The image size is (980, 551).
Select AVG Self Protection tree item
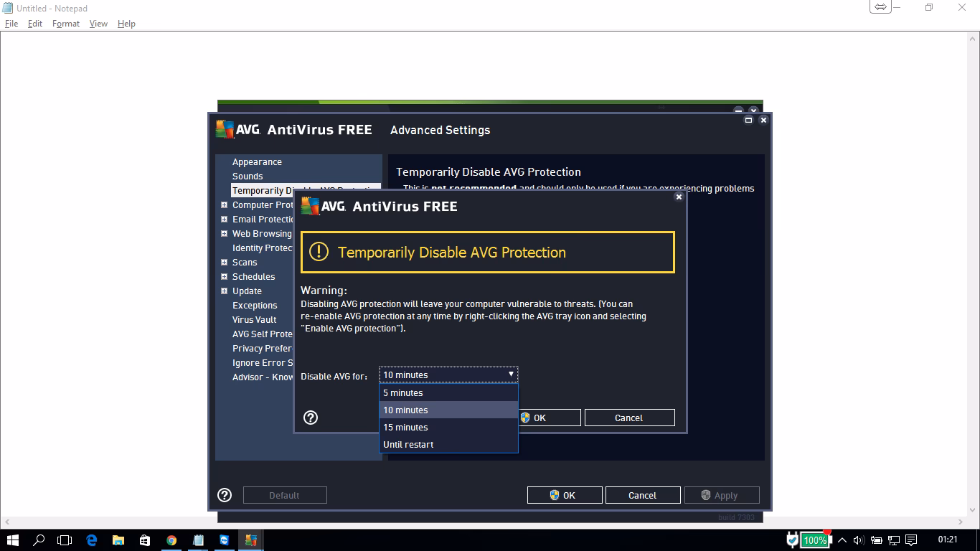tap(263, 334)
